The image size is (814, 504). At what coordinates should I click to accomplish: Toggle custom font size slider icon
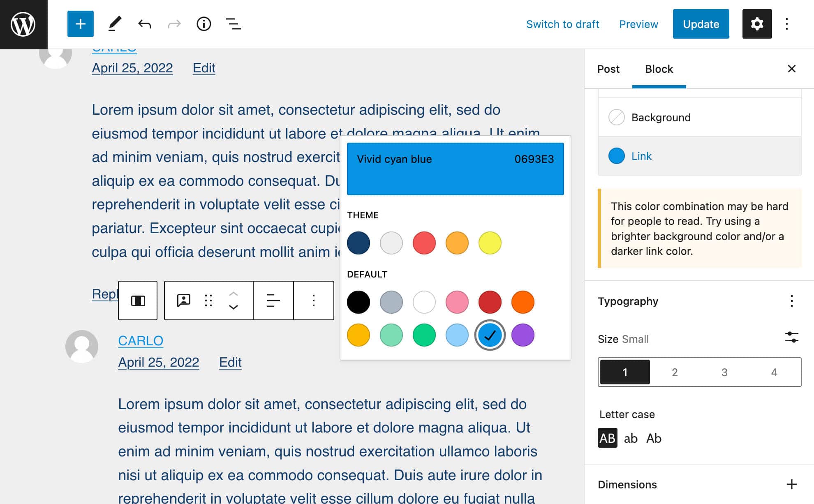[792, 338]
